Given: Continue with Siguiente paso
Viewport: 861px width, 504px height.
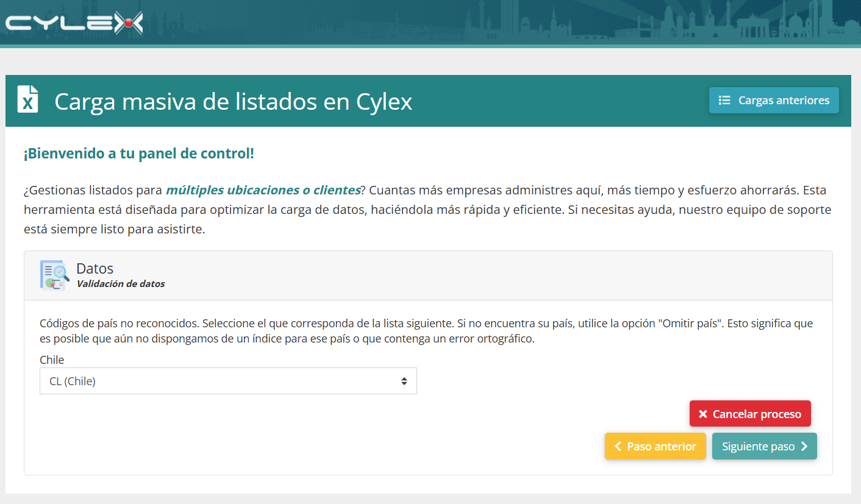Looking at the screenshot, I should pyautogui.click(x=765, y=446).
